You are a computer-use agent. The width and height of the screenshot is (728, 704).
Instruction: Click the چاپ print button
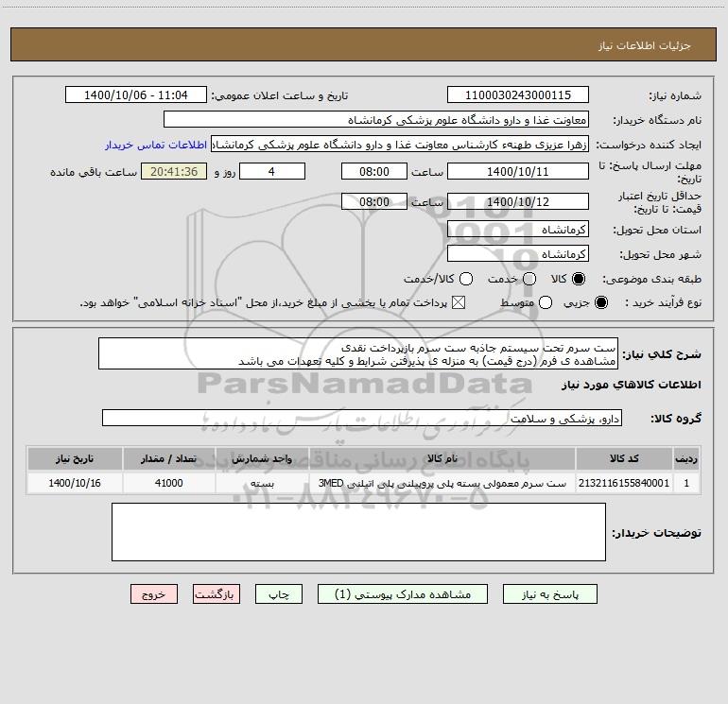(x=279, y=594)
